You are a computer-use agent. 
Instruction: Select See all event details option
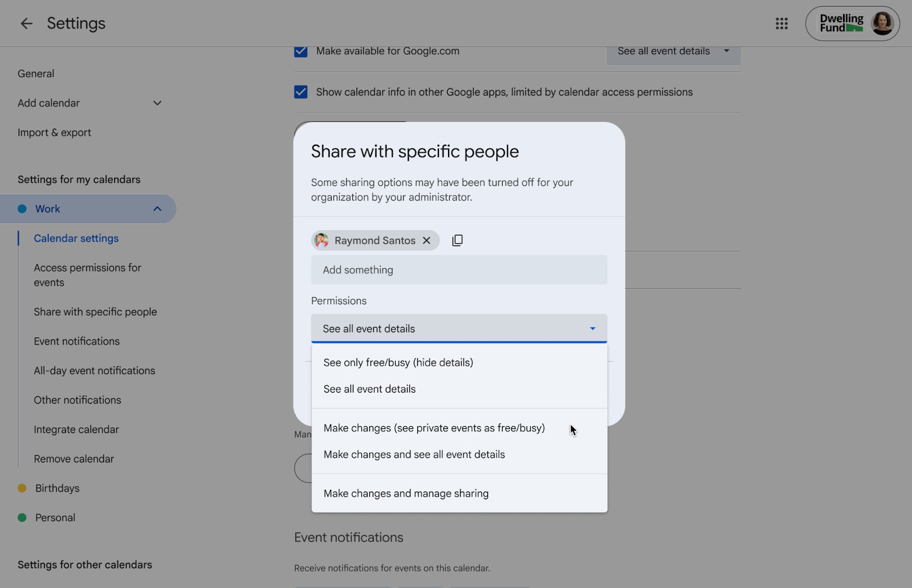(x=459, y=389)
